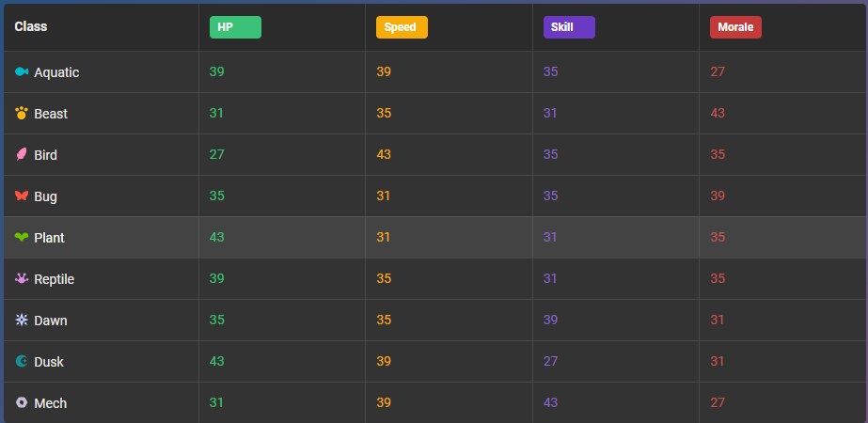Screen dimensions: 868x423
Task: Click Beast's Morale value 43
Action: (718, 113)
